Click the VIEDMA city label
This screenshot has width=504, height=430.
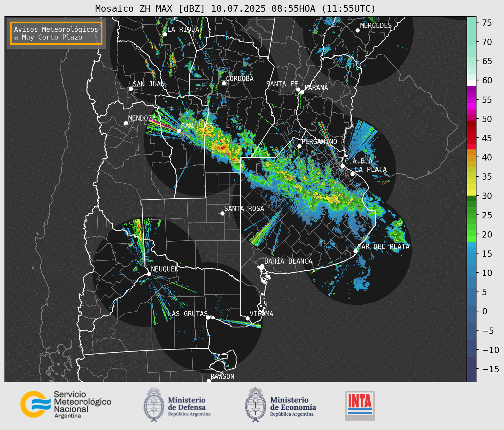pyautogui.click(x=261, y=314)
